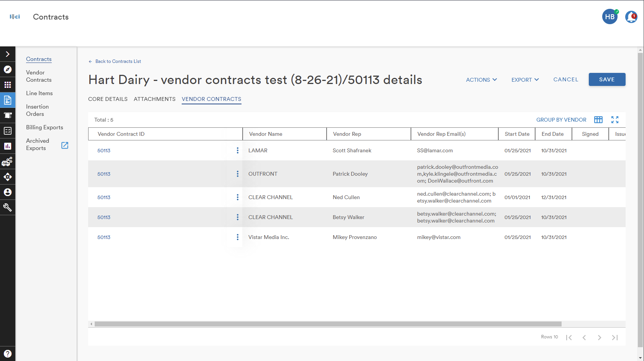
Task: Open contract ID 50113 for OUTFRONT
Action: click(x=104, y=174)
